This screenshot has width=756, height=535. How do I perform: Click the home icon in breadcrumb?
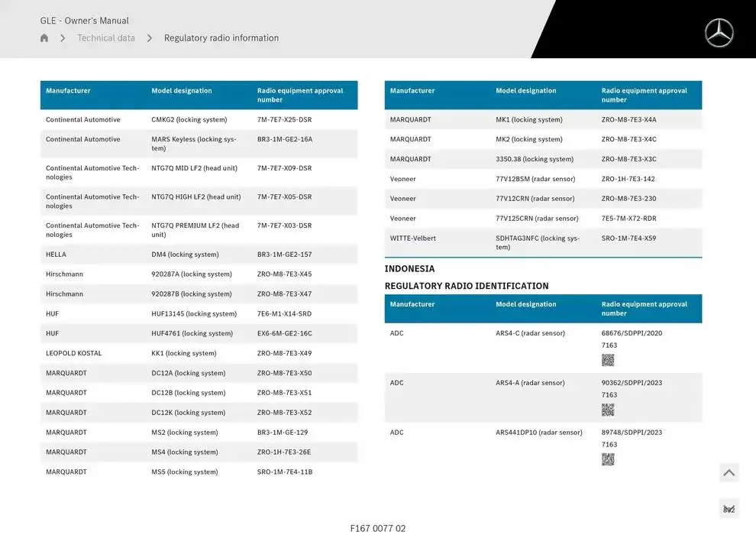click(44, 38)
